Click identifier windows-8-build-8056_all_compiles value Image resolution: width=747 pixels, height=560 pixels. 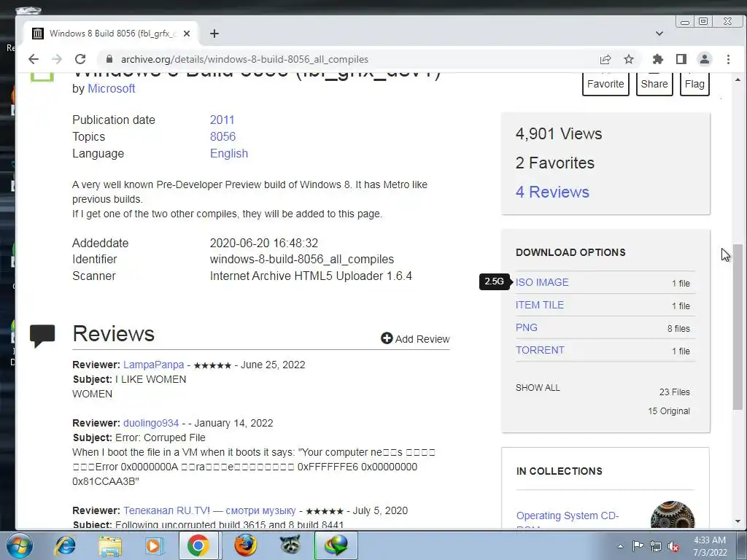point(302,260)
